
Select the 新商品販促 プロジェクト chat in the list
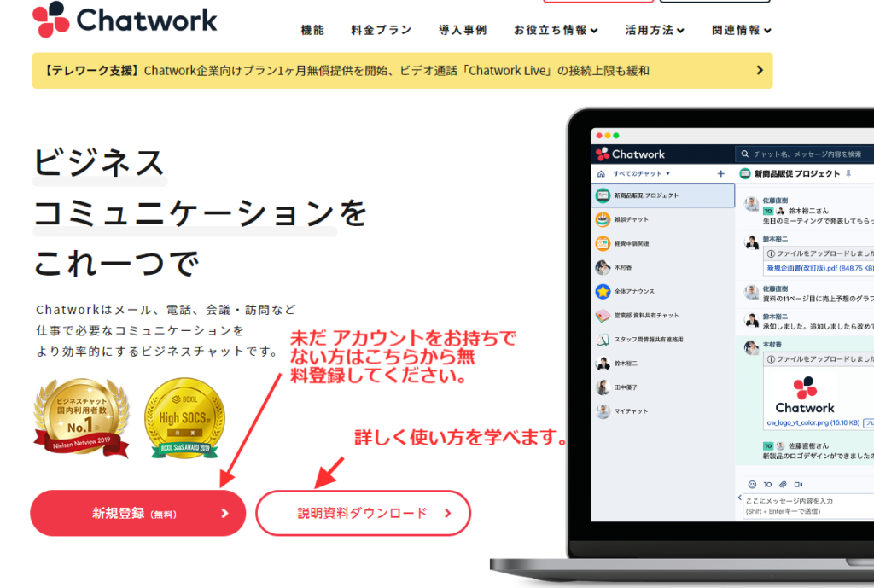(662, 195)
